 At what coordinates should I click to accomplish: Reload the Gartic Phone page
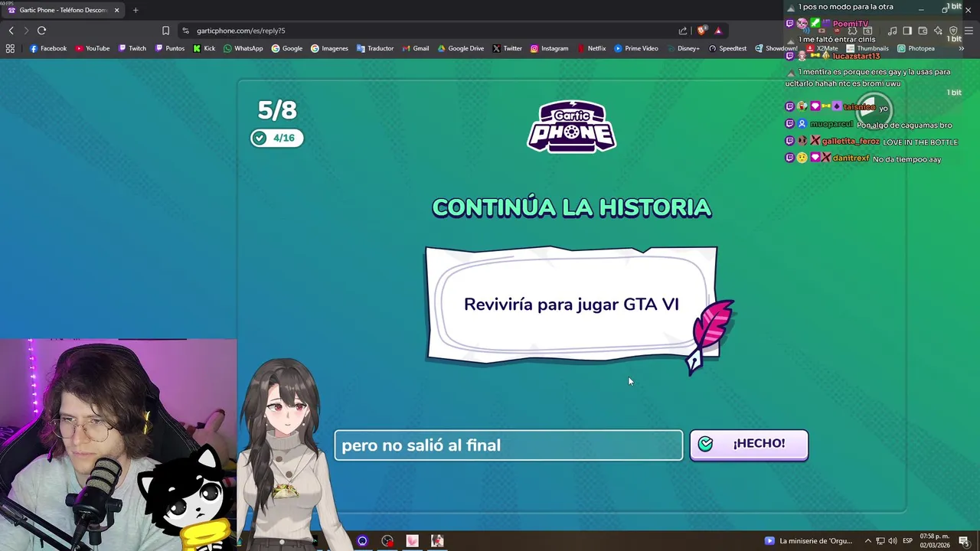[41, 31]
